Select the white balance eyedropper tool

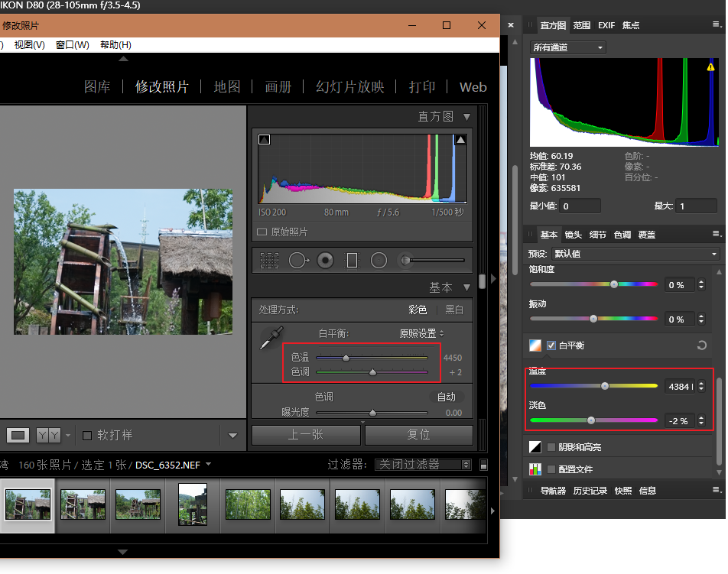coord(271,338)
